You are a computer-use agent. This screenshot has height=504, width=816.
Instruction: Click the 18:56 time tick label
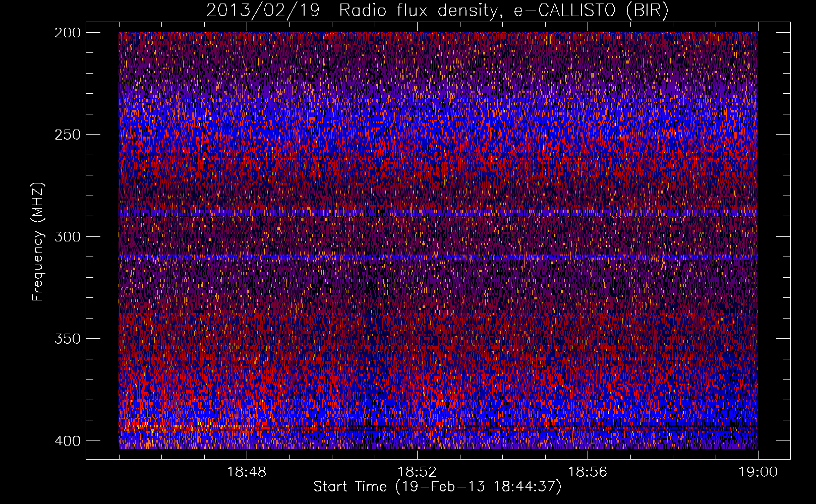point(588,472)
